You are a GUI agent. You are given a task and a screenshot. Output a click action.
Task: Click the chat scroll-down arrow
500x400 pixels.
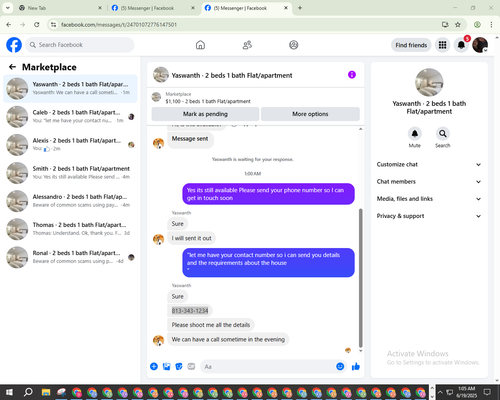[360, 351]
